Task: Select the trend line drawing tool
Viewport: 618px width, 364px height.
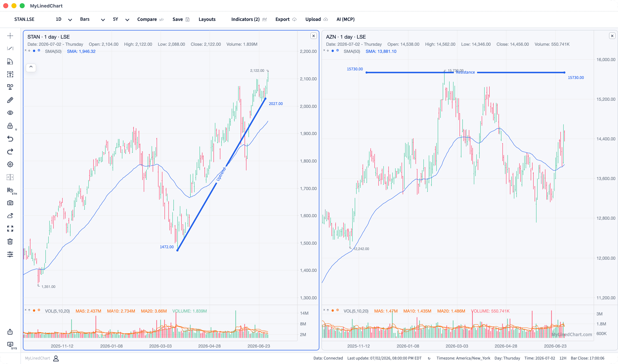Action: click(10, 49)
